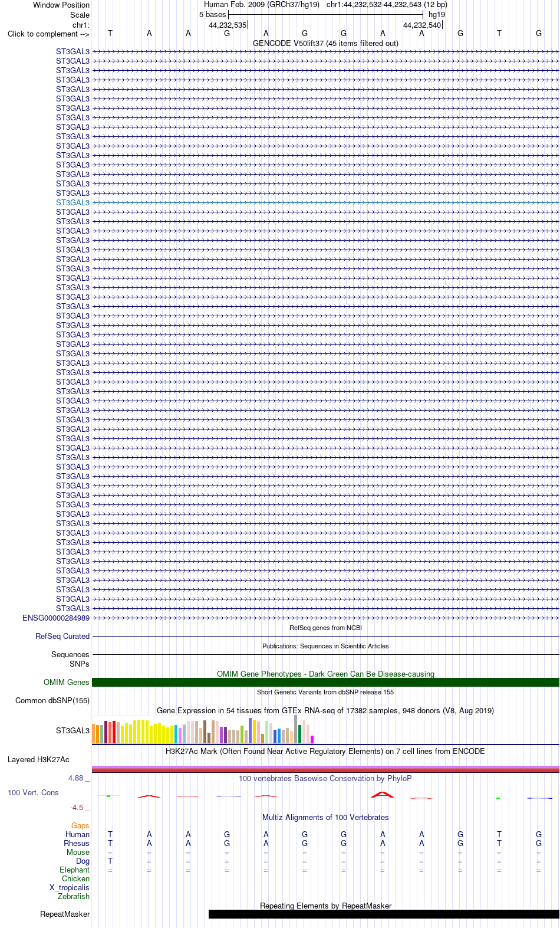Image resolution: width=560 pixels, height=928 pixels.
Task: Click the RepeatMasker track label
Action: pyautogui.click(x=65, y=914)
